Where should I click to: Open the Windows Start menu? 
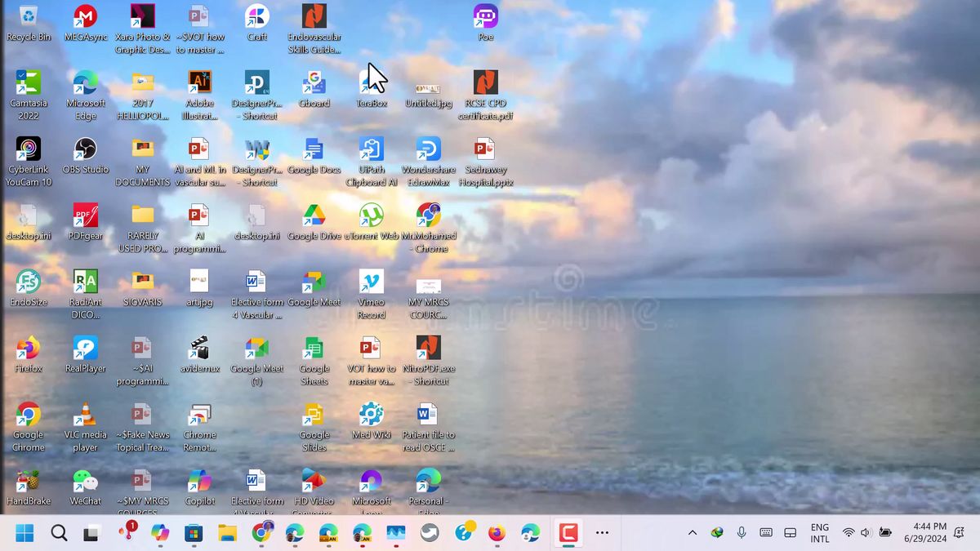coord(24,533)
